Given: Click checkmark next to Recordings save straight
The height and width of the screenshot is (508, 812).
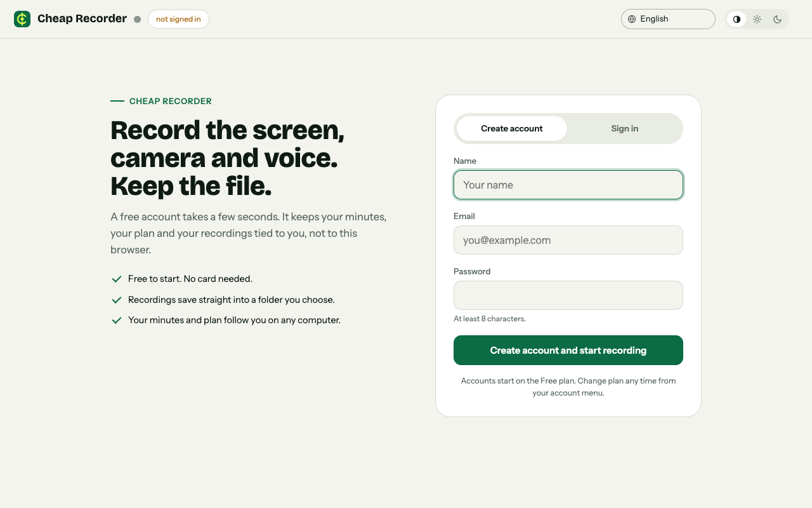Looking at the screenshot, I should pyautogui.click(x=117, y=300).
